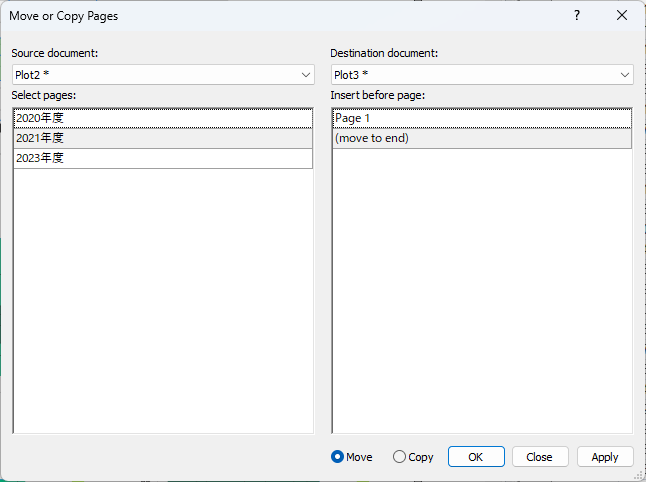Viewport: 646px width, 482px height.
Task: Click the Move or Copy Pages title bar
Action: click(250, 16)
